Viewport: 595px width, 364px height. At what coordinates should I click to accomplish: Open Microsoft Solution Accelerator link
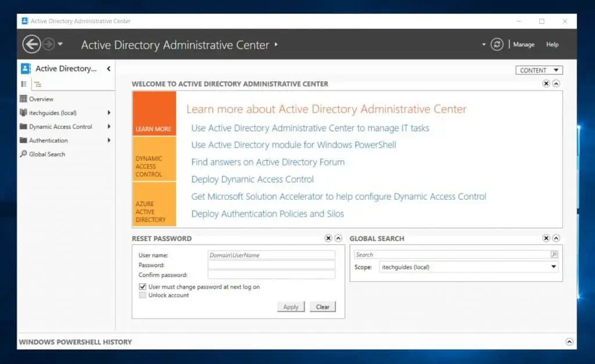pos(339,196)
